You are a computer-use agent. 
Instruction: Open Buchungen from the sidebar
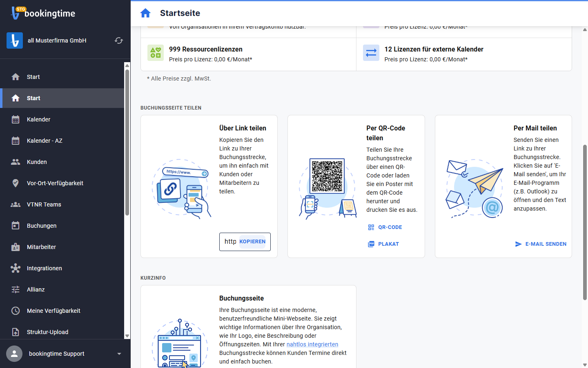click(x=62, y=226)
